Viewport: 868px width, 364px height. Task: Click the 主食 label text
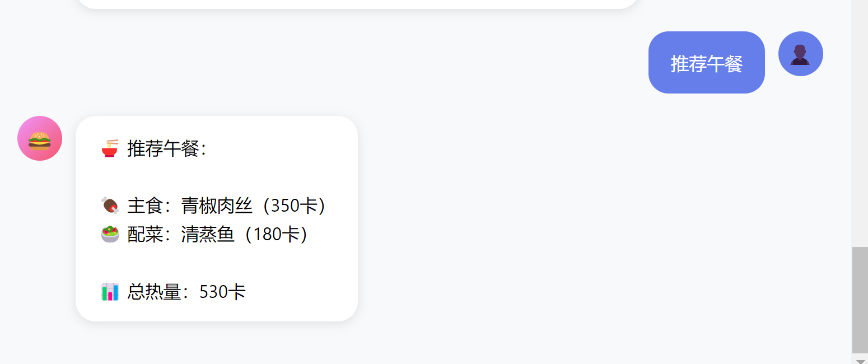(x=144, y=206)
